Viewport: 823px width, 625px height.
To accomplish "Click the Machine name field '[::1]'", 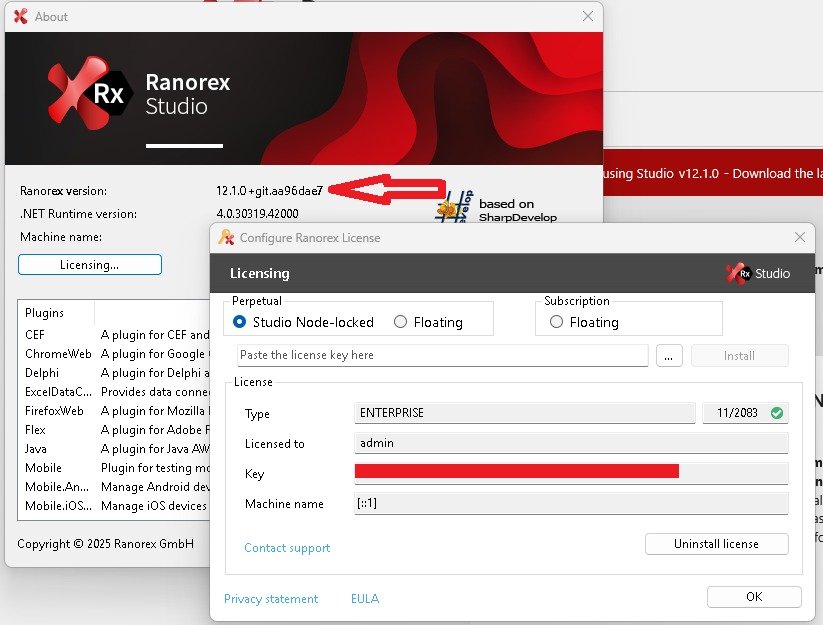I will tap(571, 503).
